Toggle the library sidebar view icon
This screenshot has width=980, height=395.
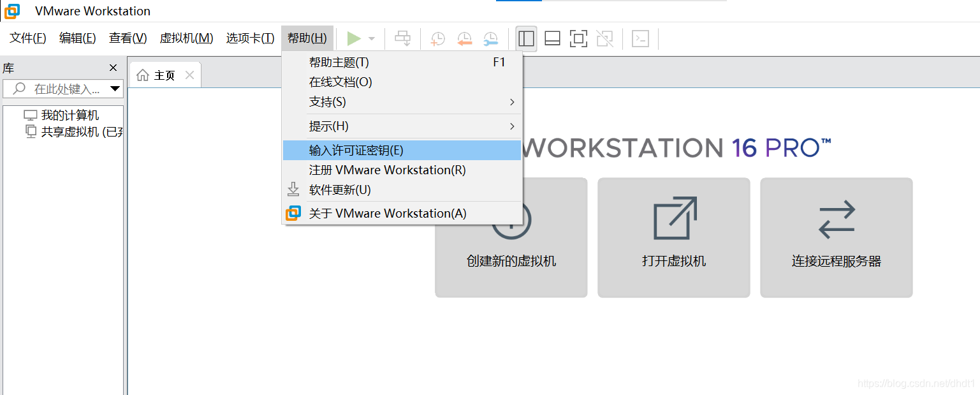tap(526, 39)
